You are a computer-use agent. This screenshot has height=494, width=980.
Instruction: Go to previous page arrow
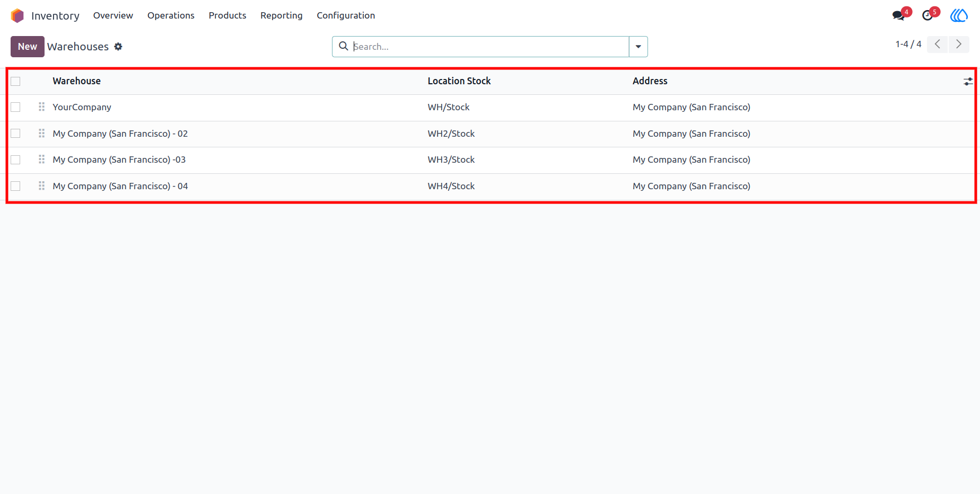click(938, 45)
